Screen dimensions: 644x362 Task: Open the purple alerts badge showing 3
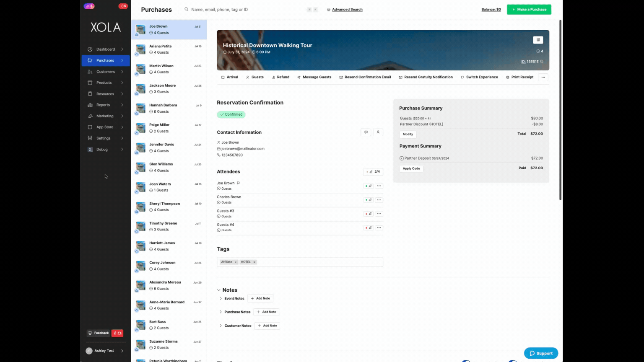coord(89,6)
